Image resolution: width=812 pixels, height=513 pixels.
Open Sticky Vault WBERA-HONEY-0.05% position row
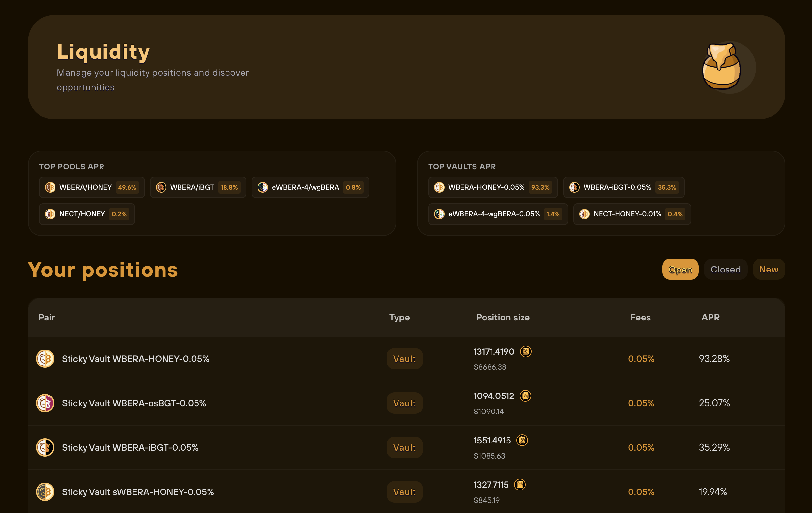click(x=135, y=359)
